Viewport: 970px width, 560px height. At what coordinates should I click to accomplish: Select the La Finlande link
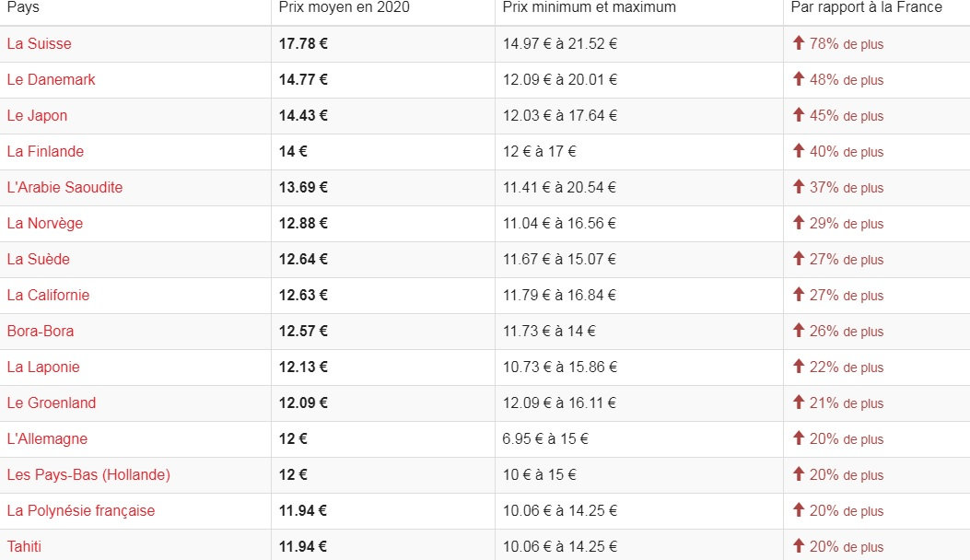click(x=45, y=151)
